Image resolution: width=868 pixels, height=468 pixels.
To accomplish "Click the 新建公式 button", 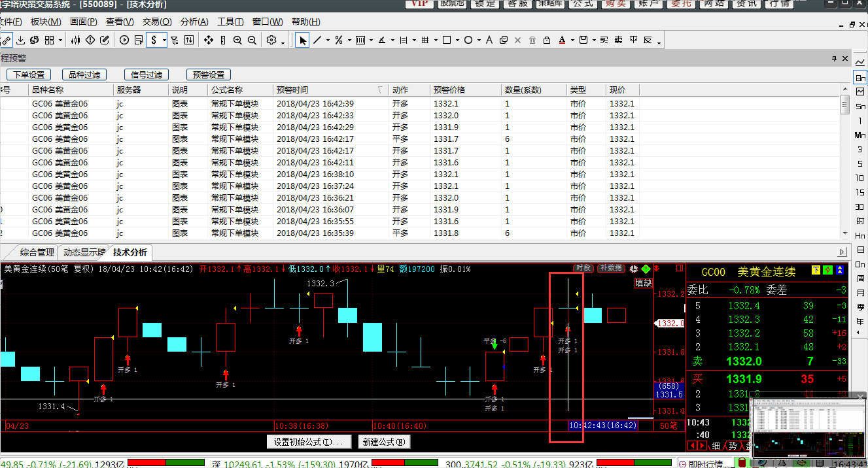I will [x=384, y=442].
